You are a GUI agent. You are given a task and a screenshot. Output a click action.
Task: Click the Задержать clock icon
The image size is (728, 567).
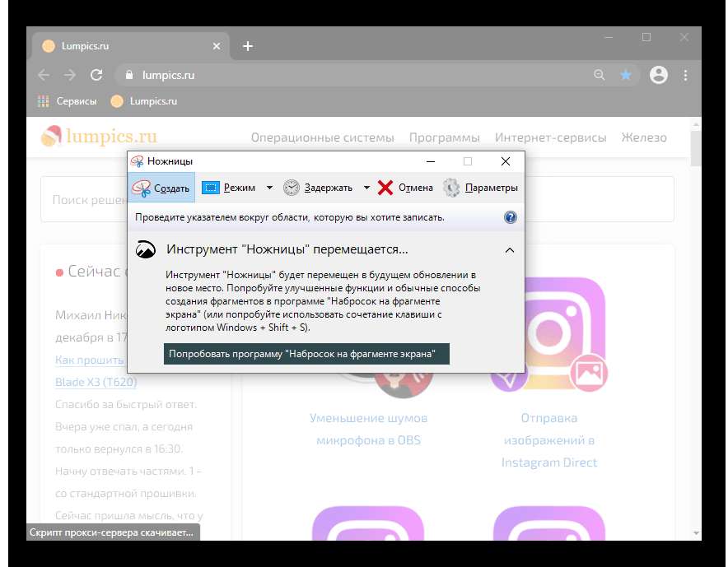click(292, 188)
